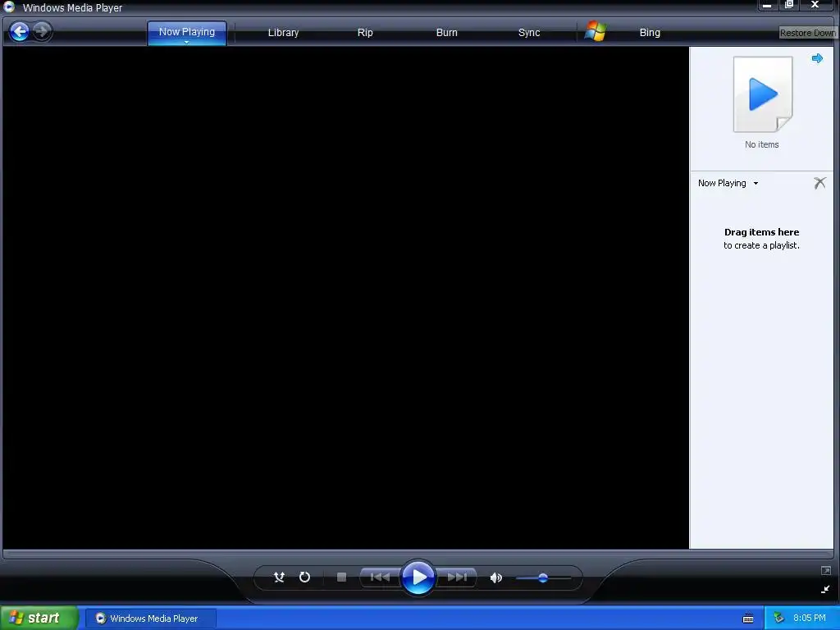Go back with the blue Back arrow

click(20, 32)
